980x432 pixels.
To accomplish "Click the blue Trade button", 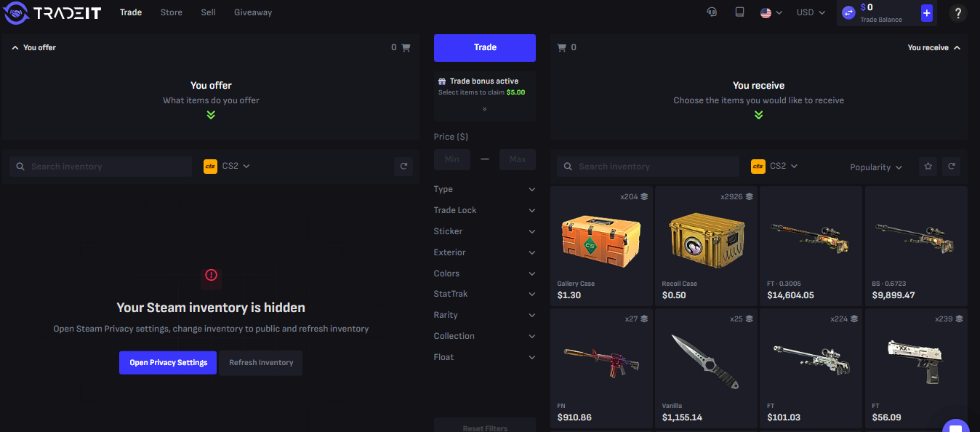I will [x=485, y=48].
